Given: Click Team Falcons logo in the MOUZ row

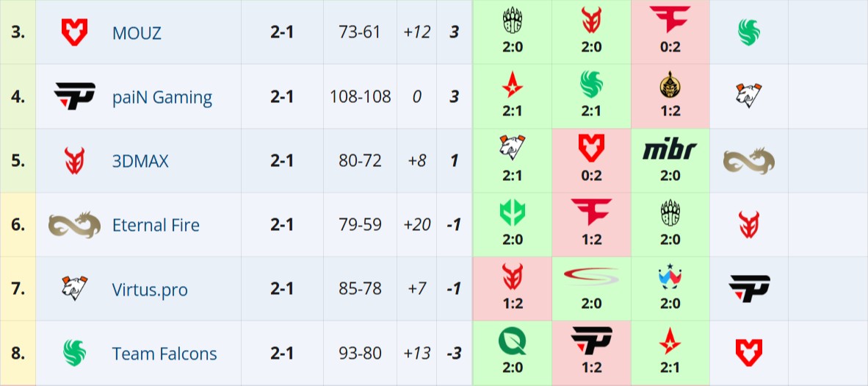Looking at the screenshot, I should [749, 32].
